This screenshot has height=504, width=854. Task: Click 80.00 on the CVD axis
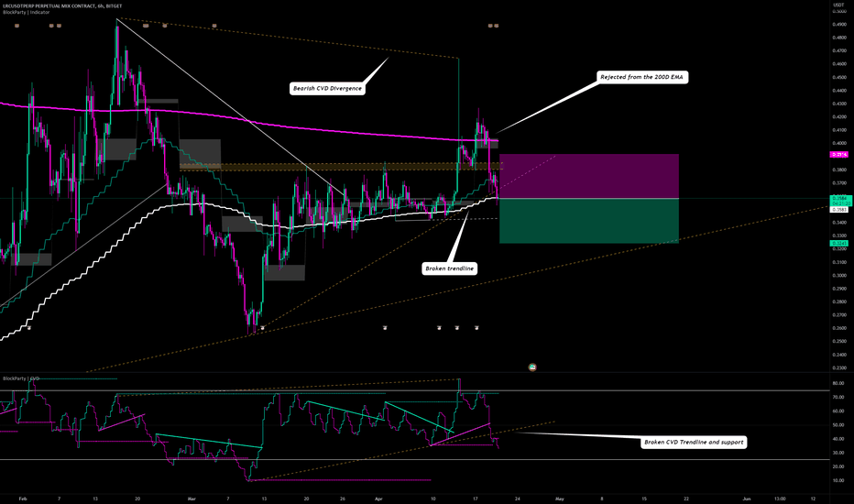838,384
